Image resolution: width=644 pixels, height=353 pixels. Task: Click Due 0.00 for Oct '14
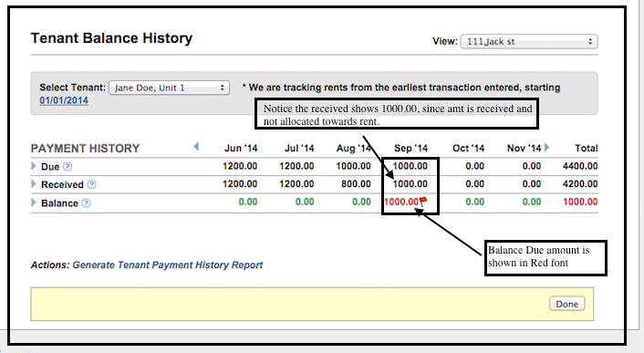474,166
